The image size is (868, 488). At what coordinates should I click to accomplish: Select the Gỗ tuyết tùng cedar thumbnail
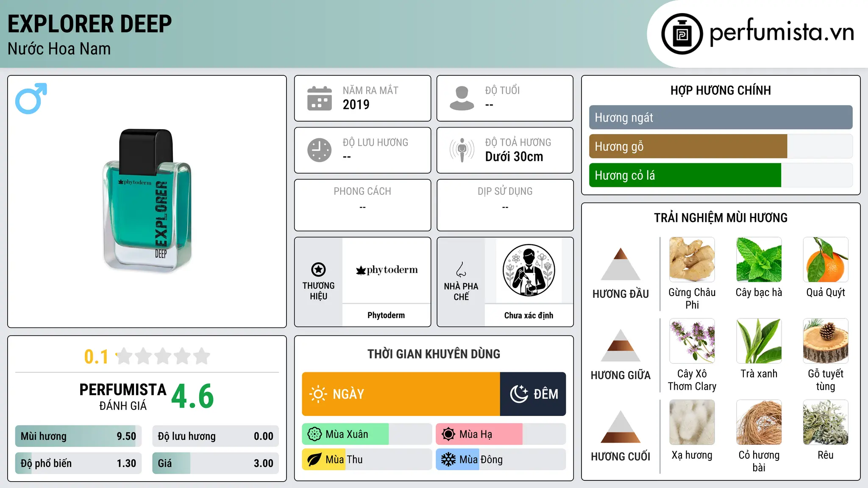(x=826, y=341)
